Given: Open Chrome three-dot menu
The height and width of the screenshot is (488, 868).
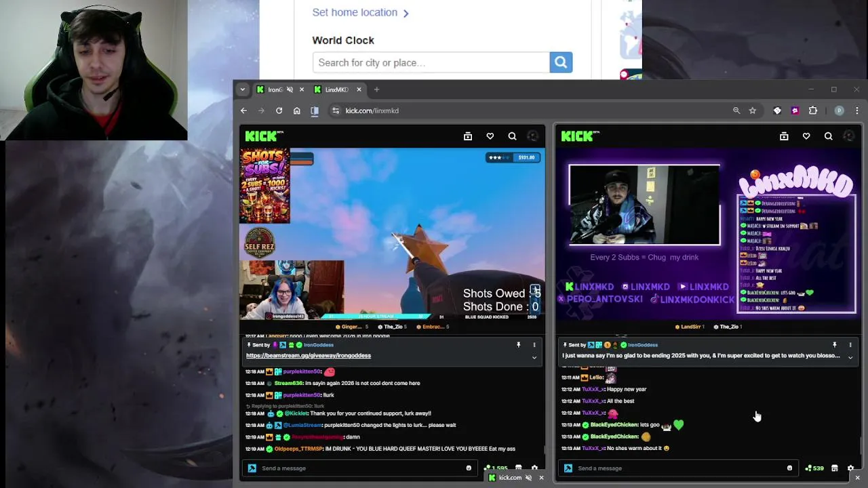Looking at the screenshot, I should coord(856,110).
